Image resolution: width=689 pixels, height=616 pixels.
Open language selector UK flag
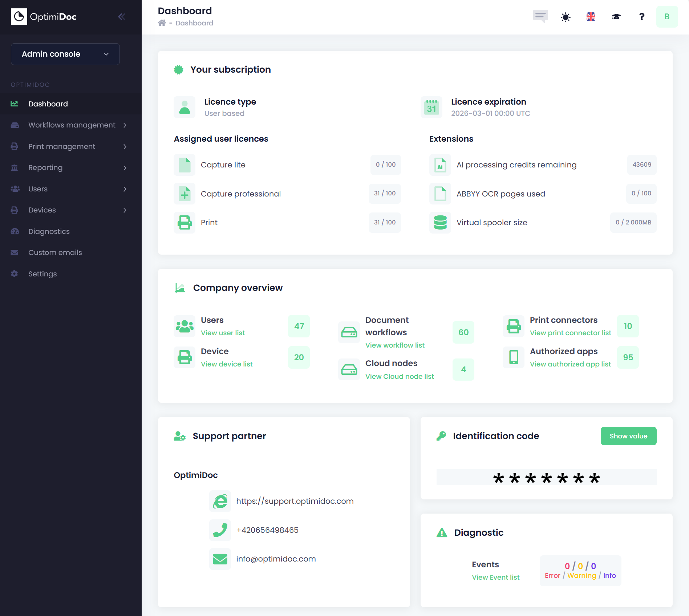pyautogui.click(x=591, y=17)
